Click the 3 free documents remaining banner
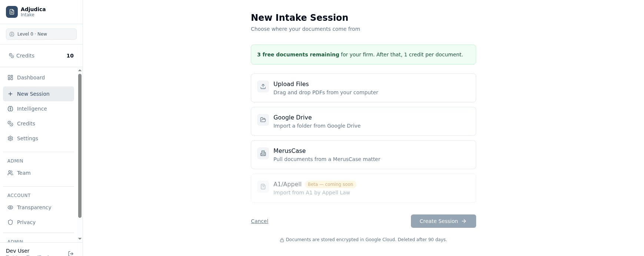The height and width of the screenshot is (256, 644). (x=364, y=55)
